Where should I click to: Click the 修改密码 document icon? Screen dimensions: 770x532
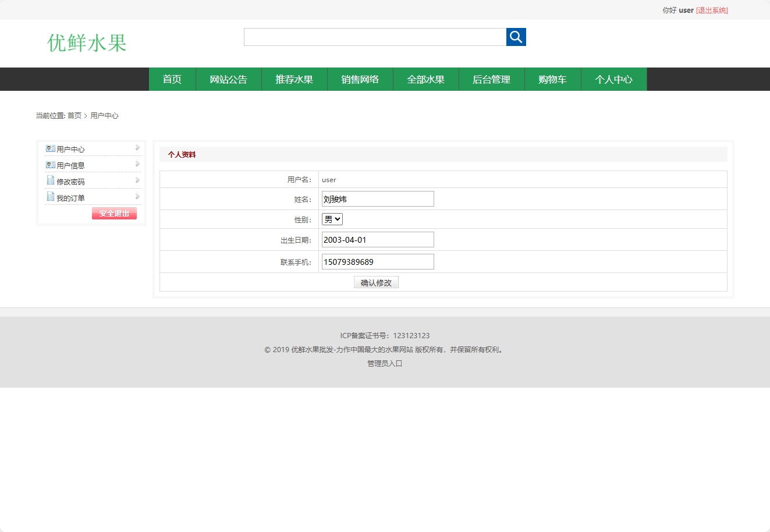pos(49,180)
